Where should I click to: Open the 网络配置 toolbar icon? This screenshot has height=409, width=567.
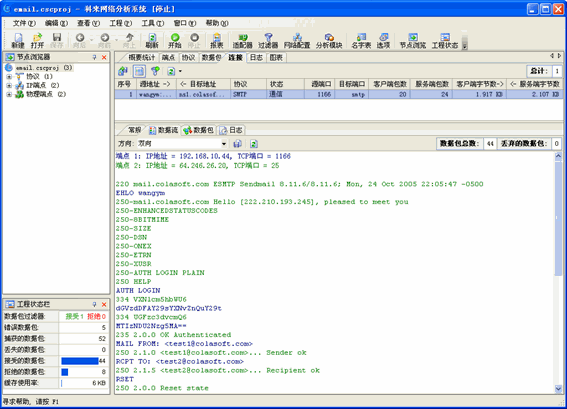297,40
